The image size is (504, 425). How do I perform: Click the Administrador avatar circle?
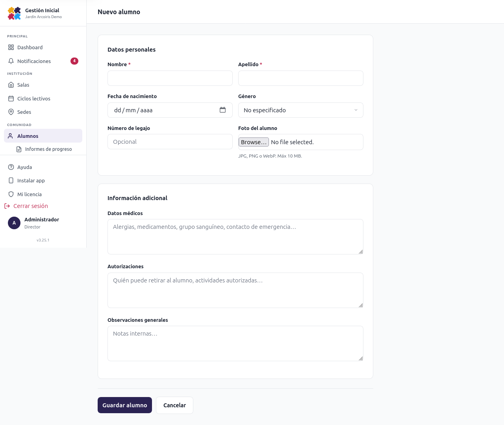coord(14,223)
